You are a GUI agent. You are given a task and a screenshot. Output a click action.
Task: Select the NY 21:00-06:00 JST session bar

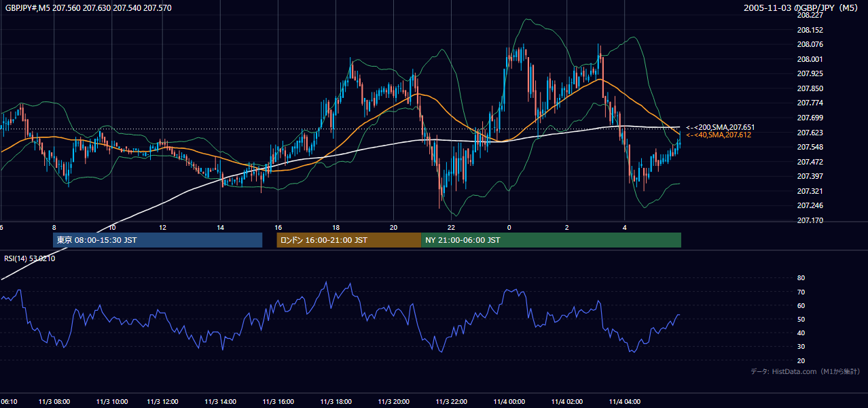tap(551, 240)
